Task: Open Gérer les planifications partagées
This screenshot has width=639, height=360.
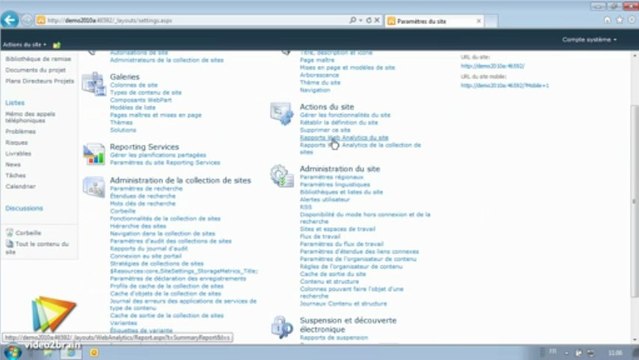Action: 158,155
